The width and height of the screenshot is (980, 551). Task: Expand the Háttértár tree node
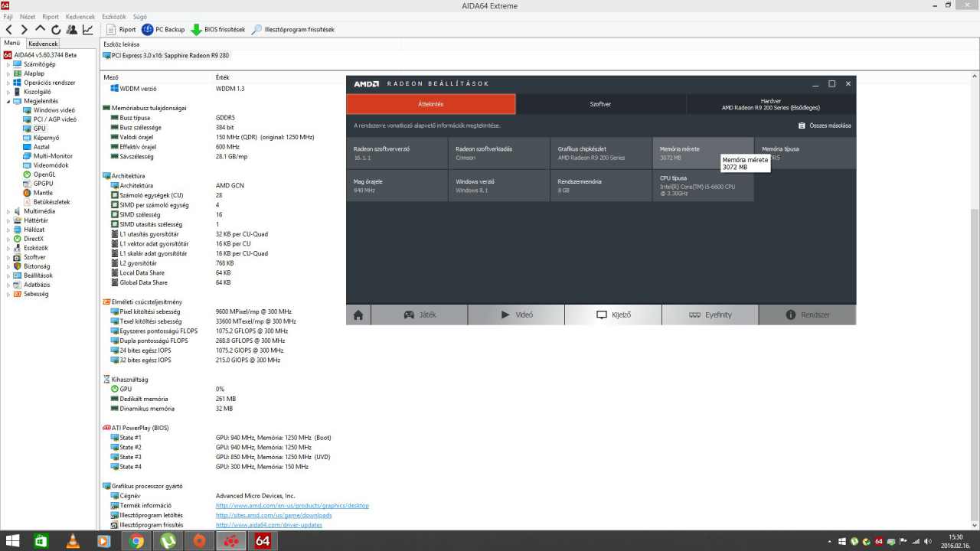coord(8,220)
